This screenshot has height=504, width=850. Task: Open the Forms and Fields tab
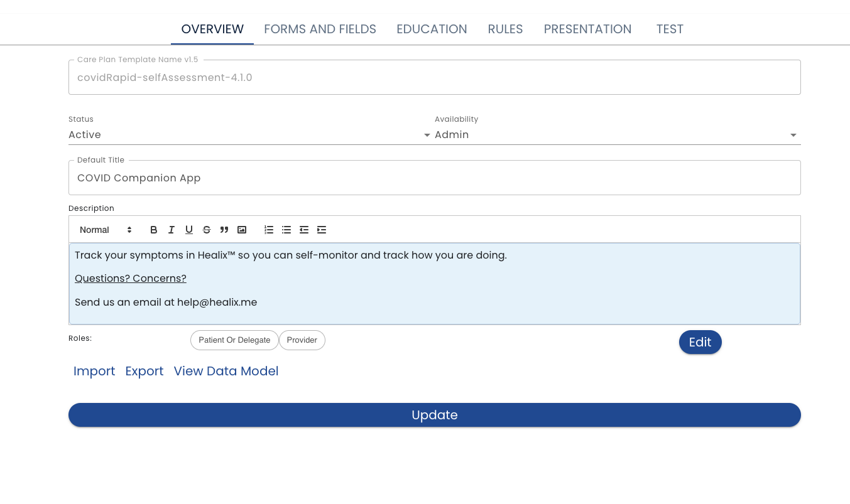pos(320,29)
